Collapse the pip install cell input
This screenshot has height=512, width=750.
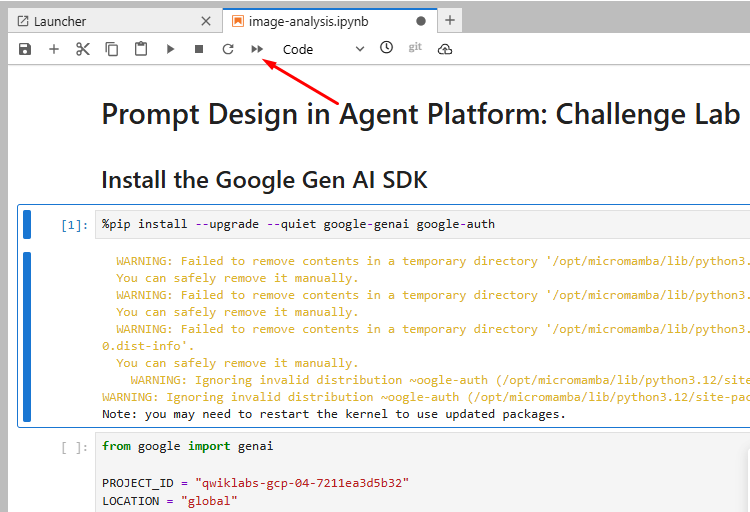(x=27, y=224)
